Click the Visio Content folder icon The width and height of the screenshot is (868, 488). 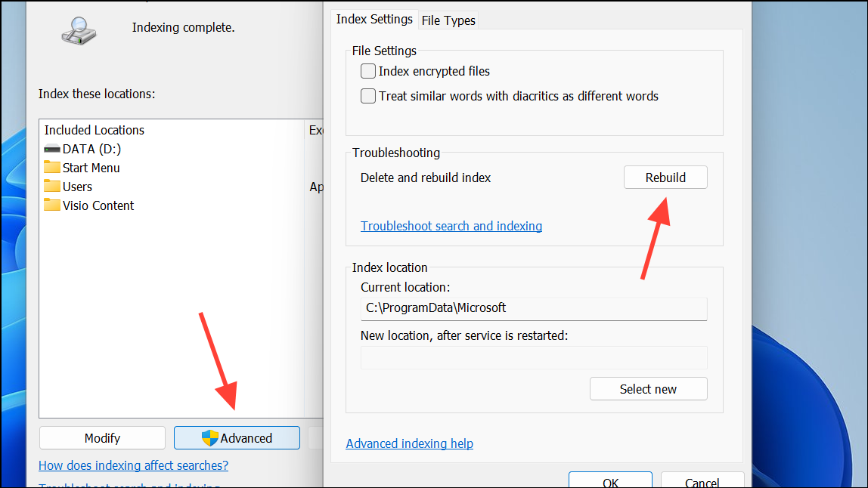pos(51,205)
